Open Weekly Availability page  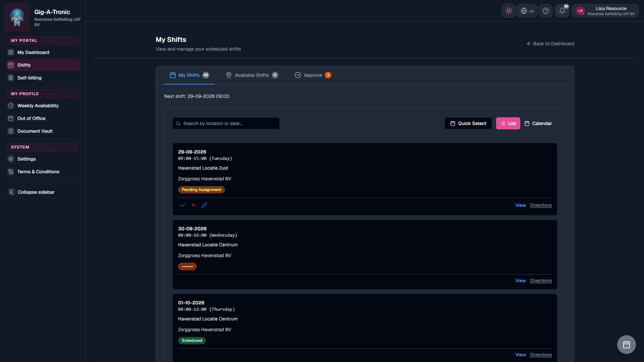coord(43,106)
